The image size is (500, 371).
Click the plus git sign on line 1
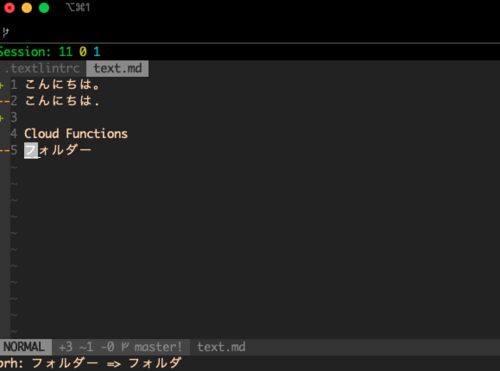click(2, 85)
